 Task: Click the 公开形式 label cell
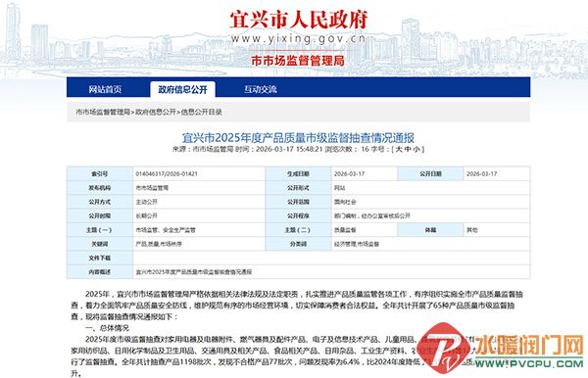pyautogui.click(x=299, y=188)
